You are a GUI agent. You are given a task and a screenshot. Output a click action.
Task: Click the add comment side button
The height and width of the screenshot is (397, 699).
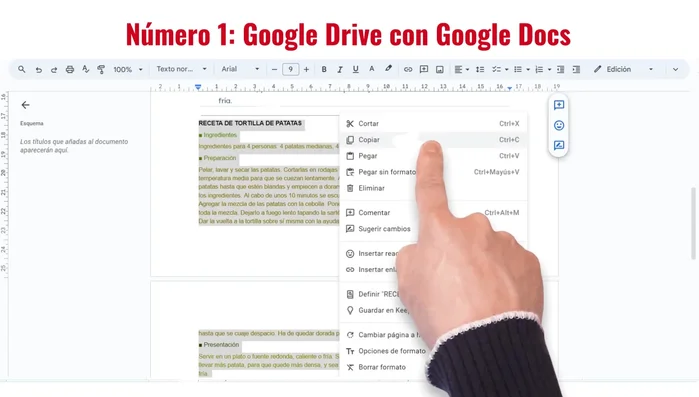click(x=559, y=105)
